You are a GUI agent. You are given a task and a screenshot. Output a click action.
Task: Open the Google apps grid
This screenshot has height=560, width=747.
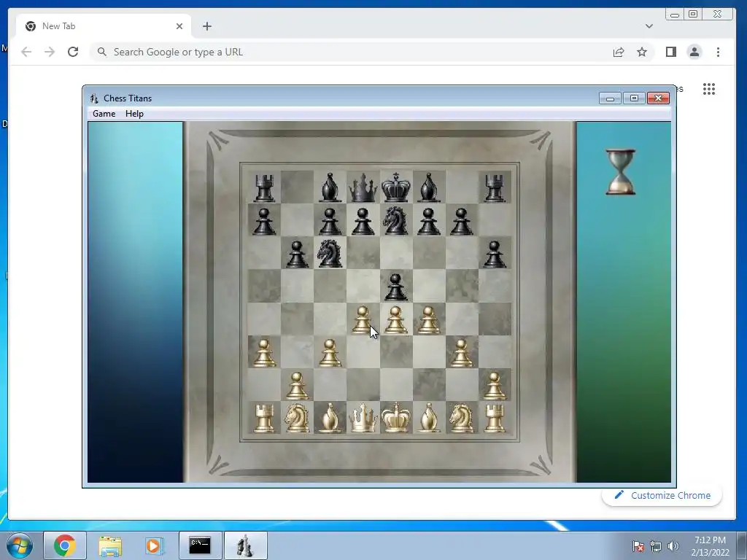click(709, 89)
